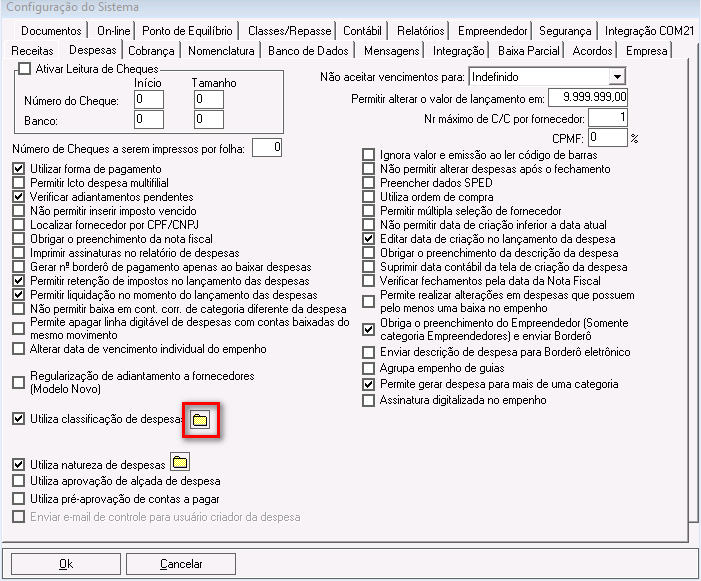Image resolution: width=701 pixels, height=581 pixels.
Task: Click the CPMF percentage field
Action: (x=608, y=138)
